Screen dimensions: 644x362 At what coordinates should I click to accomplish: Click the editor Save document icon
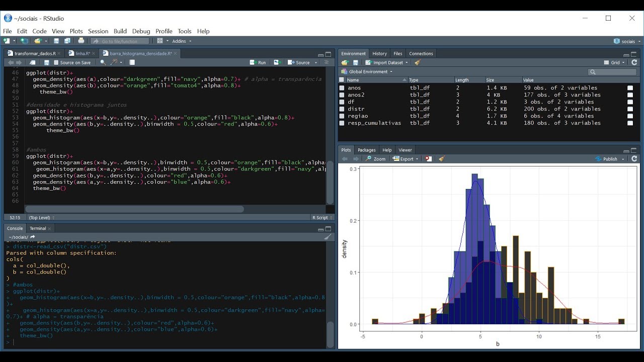pos(47,63)
